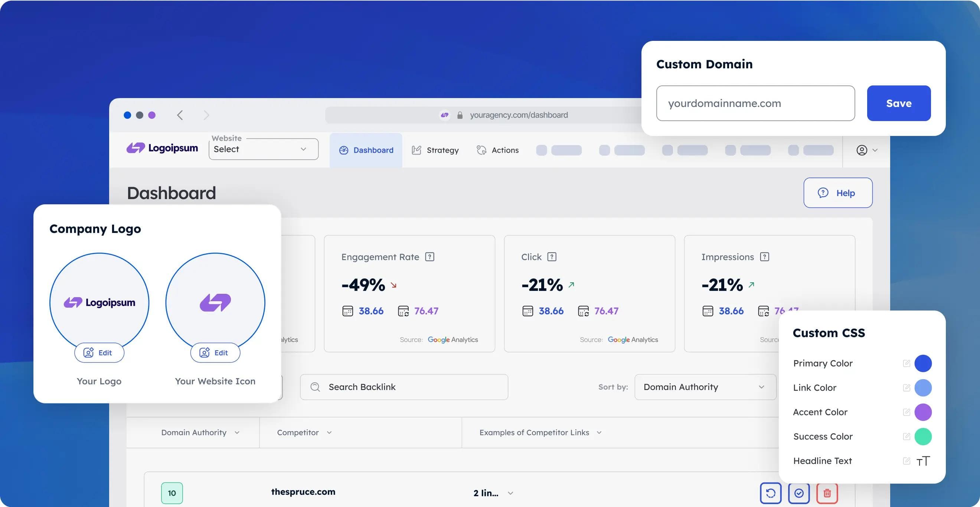Click the 38.66 value in the Click card
This screenshot has height=507, width=980.
pyautogui.click(x=551, y=311)
